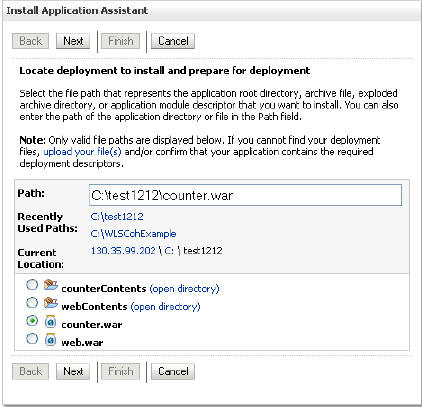Click the counter.war archive icon
This screenshot has width=422, height=407.
50,322
